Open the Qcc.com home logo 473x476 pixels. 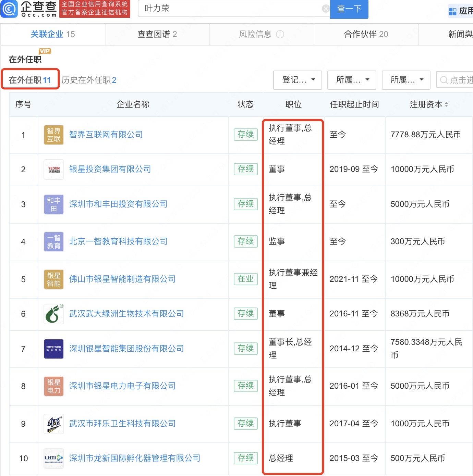[29, 9]
